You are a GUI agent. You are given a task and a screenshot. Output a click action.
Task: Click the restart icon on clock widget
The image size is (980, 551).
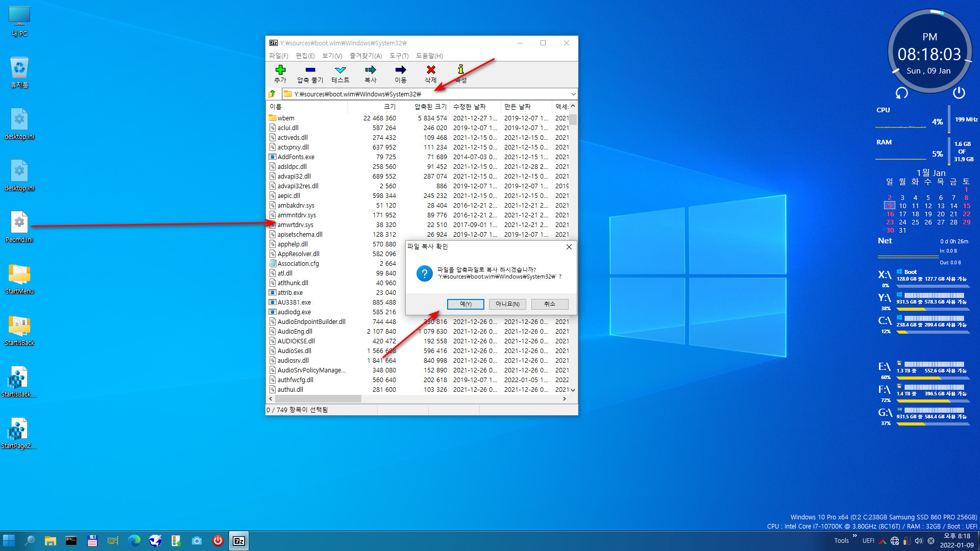[902, 93]
